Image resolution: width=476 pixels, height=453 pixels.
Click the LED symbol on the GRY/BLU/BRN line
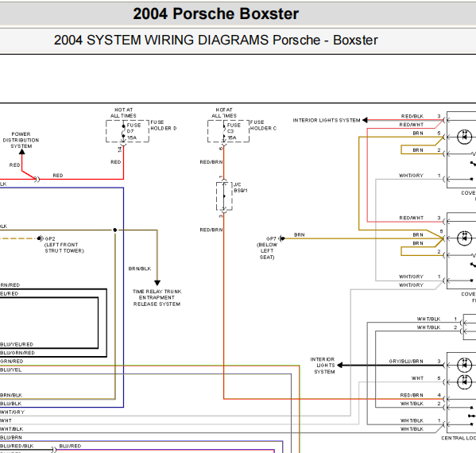pos(464,365)
